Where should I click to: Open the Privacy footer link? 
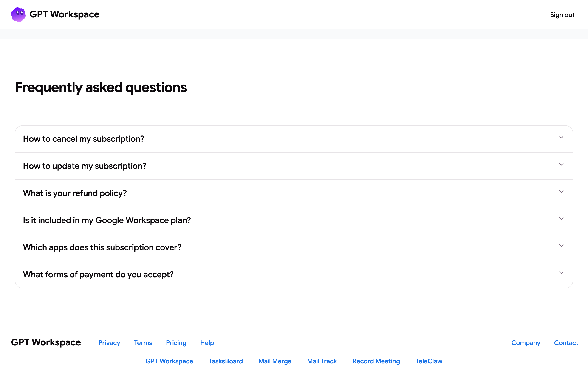click(x=109, y=343)
